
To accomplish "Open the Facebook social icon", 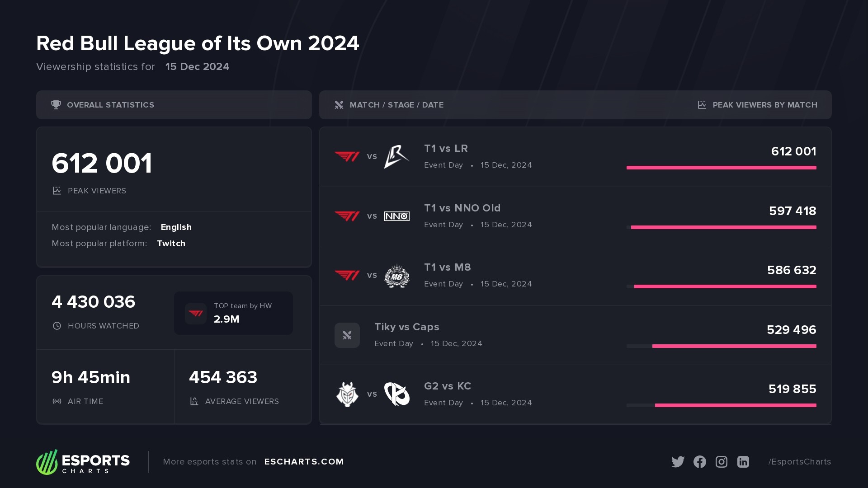I will point(699,462).
